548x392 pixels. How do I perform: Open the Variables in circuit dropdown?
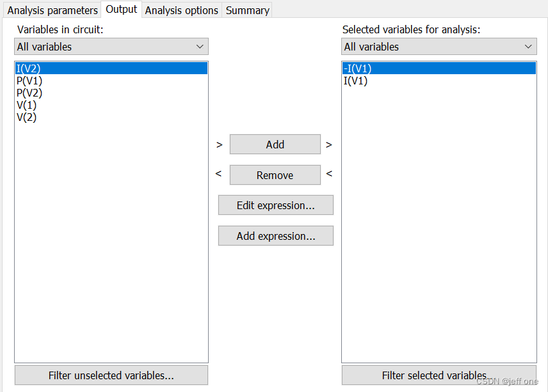tap(111, 47)
